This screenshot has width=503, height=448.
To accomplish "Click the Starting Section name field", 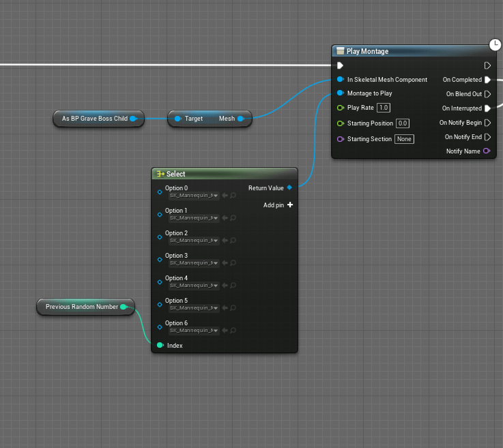I will click(x=405, y=139).
